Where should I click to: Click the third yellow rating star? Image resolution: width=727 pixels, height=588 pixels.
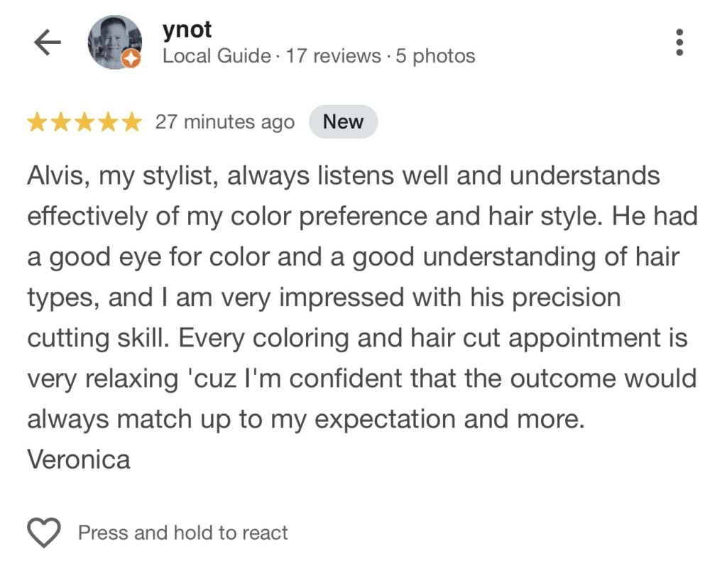tap(84, 123)
